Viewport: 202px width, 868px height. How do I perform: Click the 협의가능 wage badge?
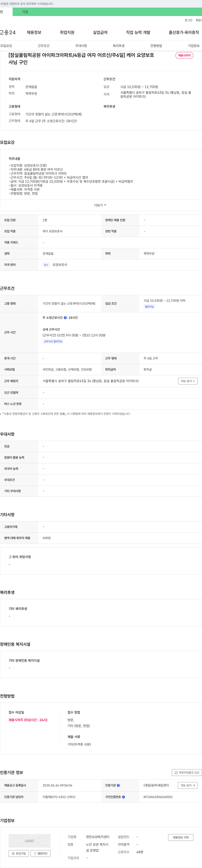point(149,307)
